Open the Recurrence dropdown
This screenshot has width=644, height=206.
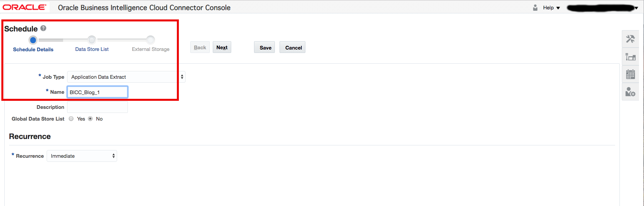point(82,156)
